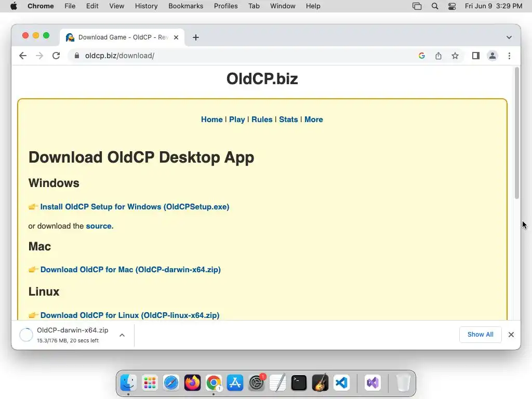Open the Tab menu
Image resolution: width=532 pixels, height=399 pixels.
(254, 6)
